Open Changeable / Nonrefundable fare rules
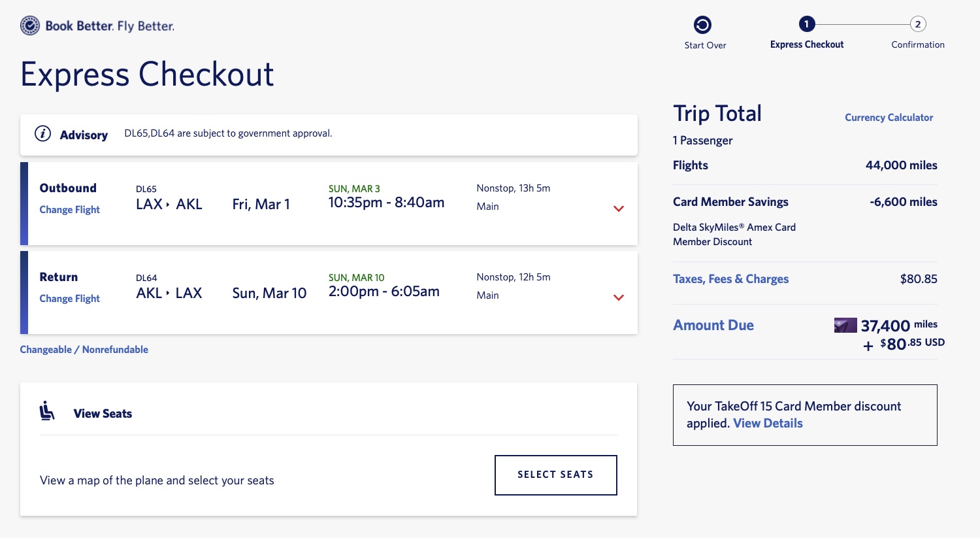Screen dimensions: 980x538 coord(84,350)
